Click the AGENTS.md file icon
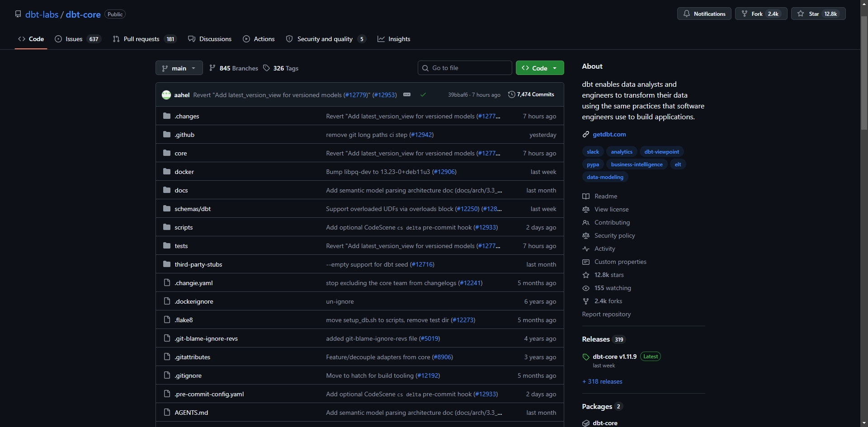This screenshot has height=427, width=868. pos(167,412)
